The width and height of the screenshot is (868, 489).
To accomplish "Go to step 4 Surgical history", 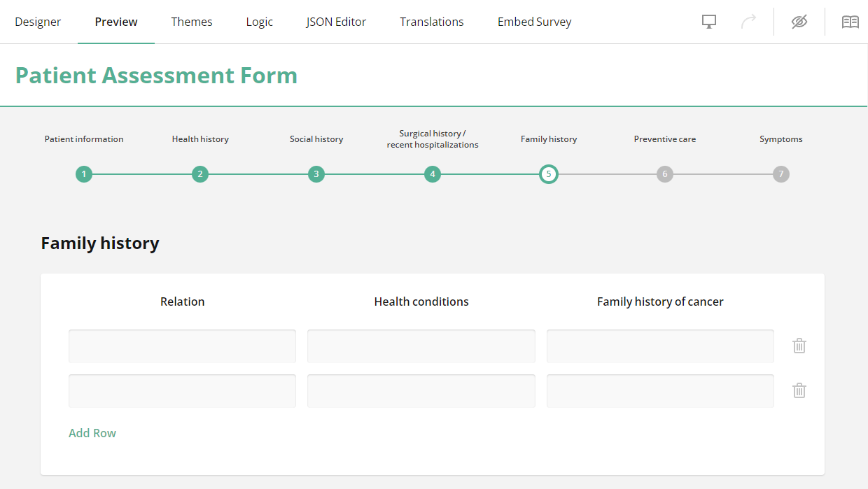I will coord(433,174).
